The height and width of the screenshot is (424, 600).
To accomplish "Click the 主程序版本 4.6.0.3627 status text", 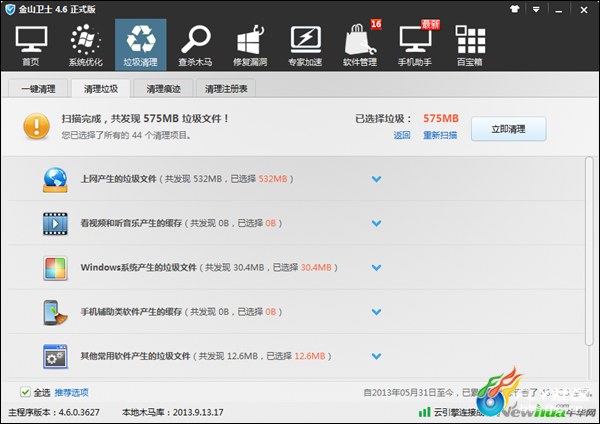I will (54, 413).
